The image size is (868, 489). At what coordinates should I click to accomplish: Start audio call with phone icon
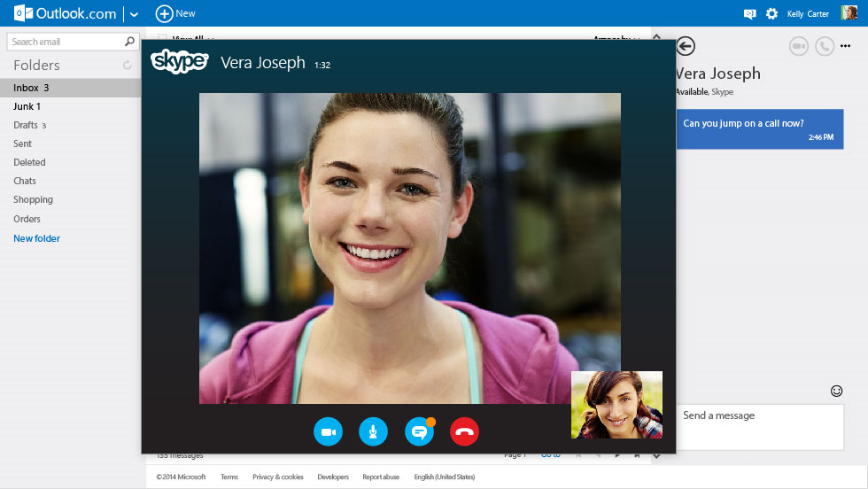pos(825,46)
